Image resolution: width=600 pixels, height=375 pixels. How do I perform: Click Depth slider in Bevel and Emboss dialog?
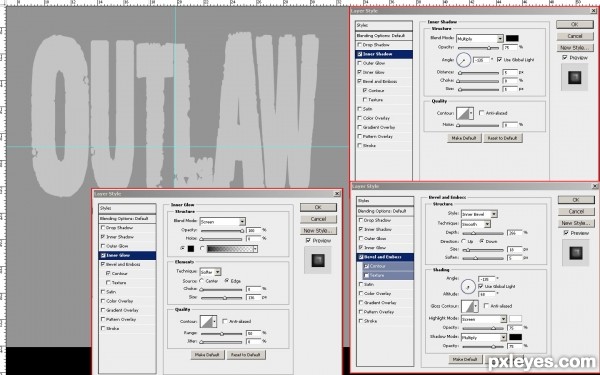[483, 233]
